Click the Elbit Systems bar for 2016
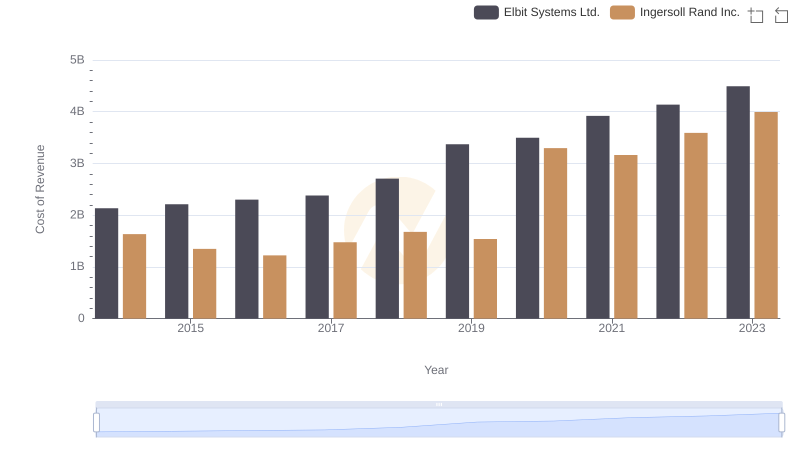800x461 pixels. (247, 259)
